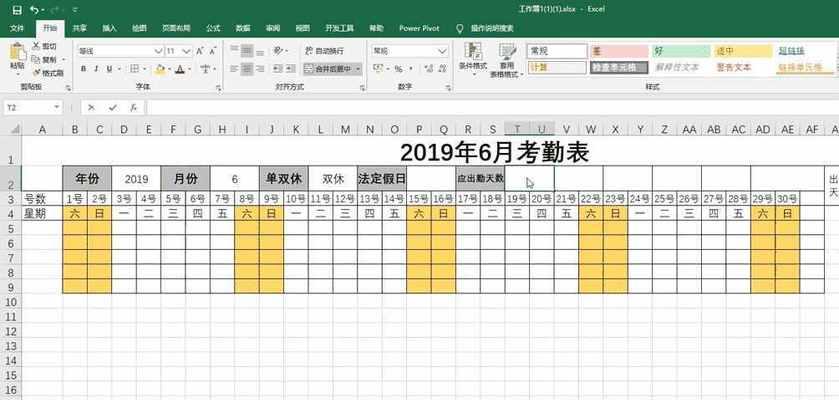Screen dimensions: 839x400
Task: Click the Save icon in the title bar
Action: click(17, 10)
